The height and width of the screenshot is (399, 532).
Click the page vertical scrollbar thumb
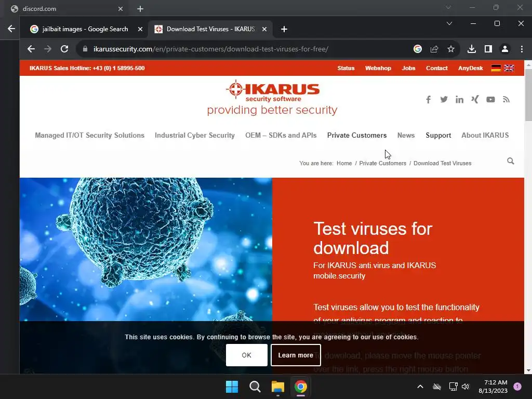click(528, 95)
